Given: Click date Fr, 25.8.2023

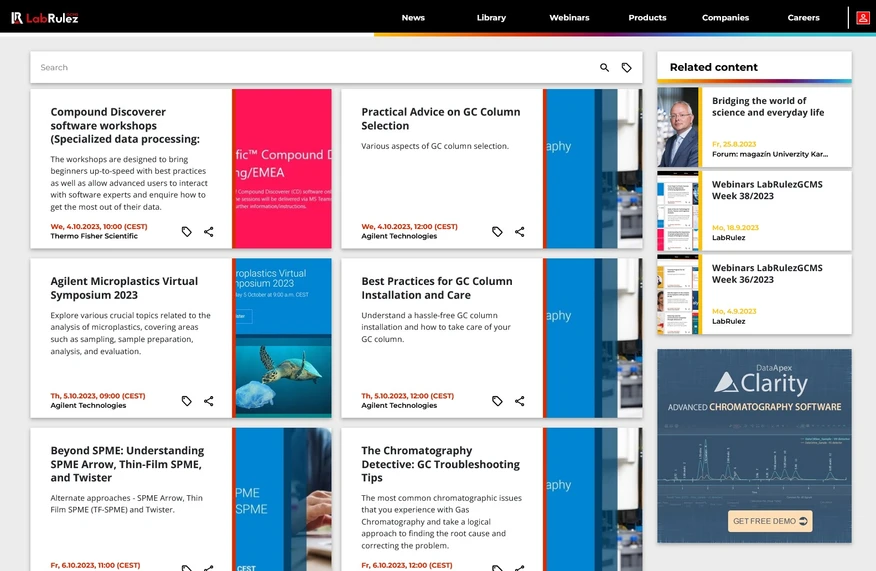Looking at the screenshot, I should [734, 144].
